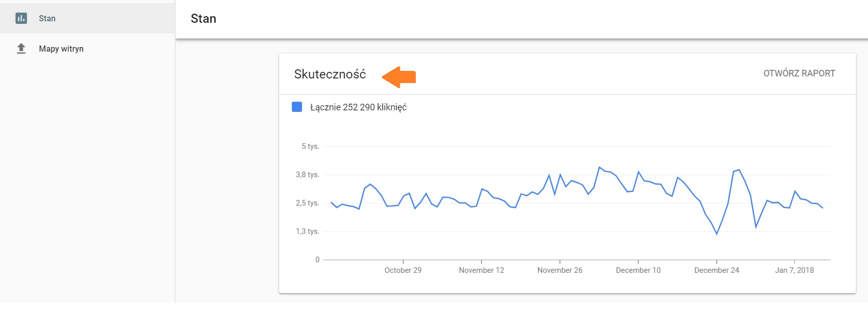868x328 pixels.
Task: Click the Łącznie 252 290 kliknięć legend text
Action: pos(358,107)
